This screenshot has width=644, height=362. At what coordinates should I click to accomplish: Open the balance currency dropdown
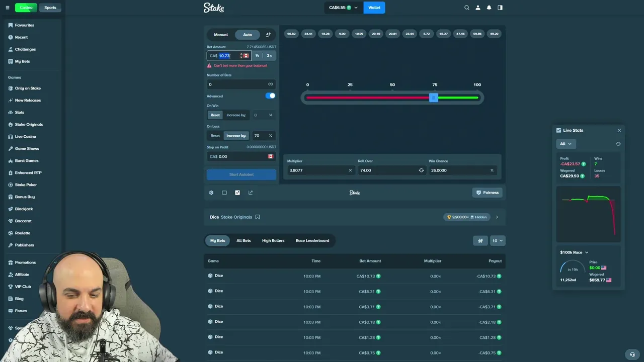(344, 8)
